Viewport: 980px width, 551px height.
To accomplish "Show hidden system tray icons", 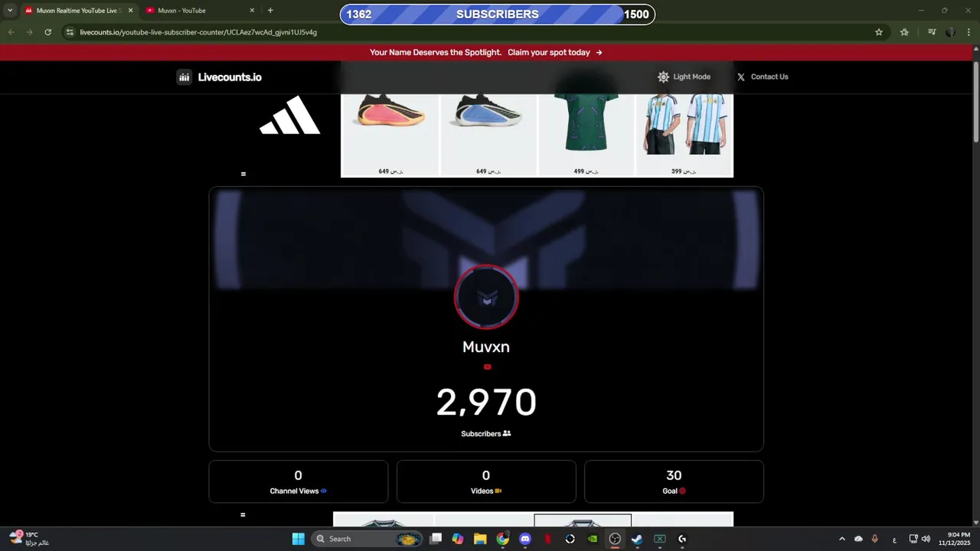I will pos(842,539).
